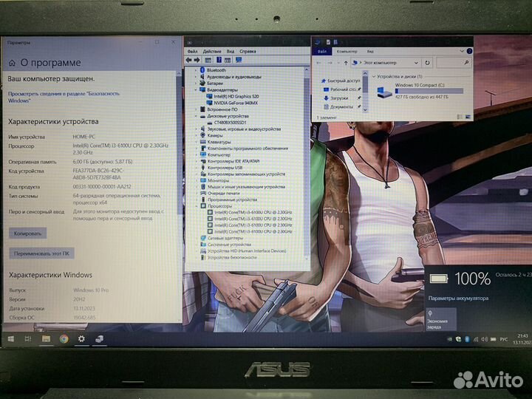Select the Bluetooth device category
This screenshot has height=399, width=532.
[x=216, y=70]
